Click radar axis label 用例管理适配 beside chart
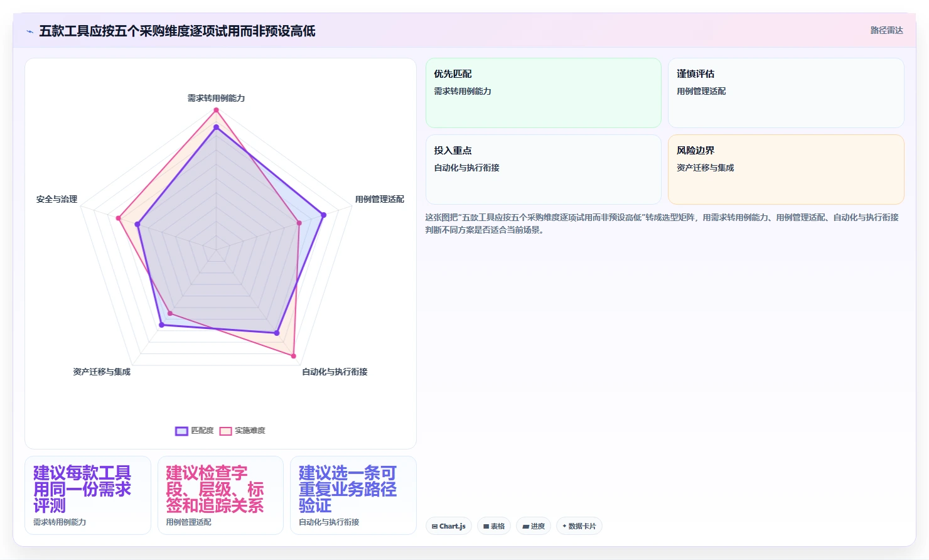Image resolution: width=929 pixels, height=560 pixels. point(379,199)
